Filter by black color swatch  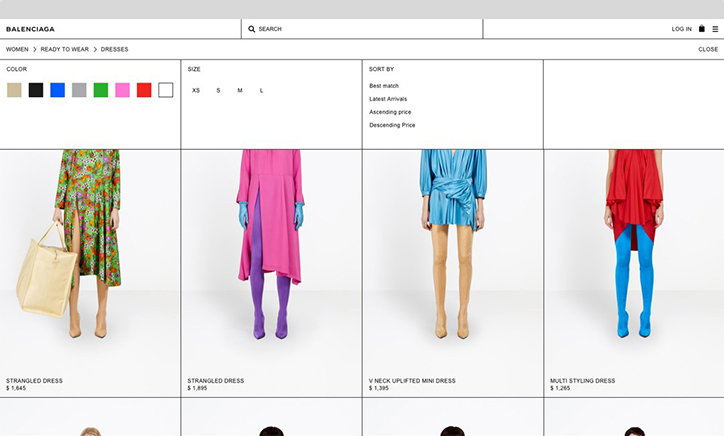click(36, 90)
